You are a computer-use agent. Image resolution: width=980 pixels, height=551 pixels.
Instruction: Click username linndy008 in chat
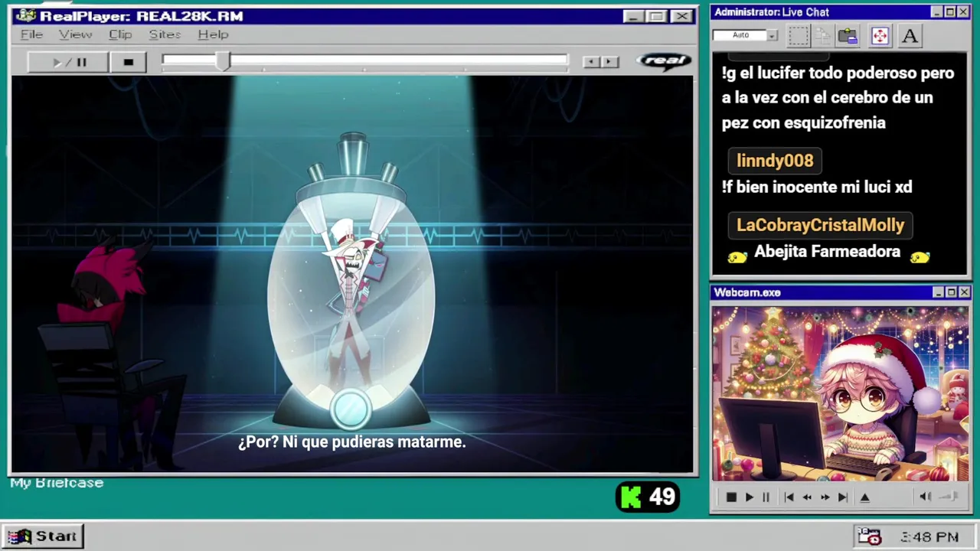(775, 161)
